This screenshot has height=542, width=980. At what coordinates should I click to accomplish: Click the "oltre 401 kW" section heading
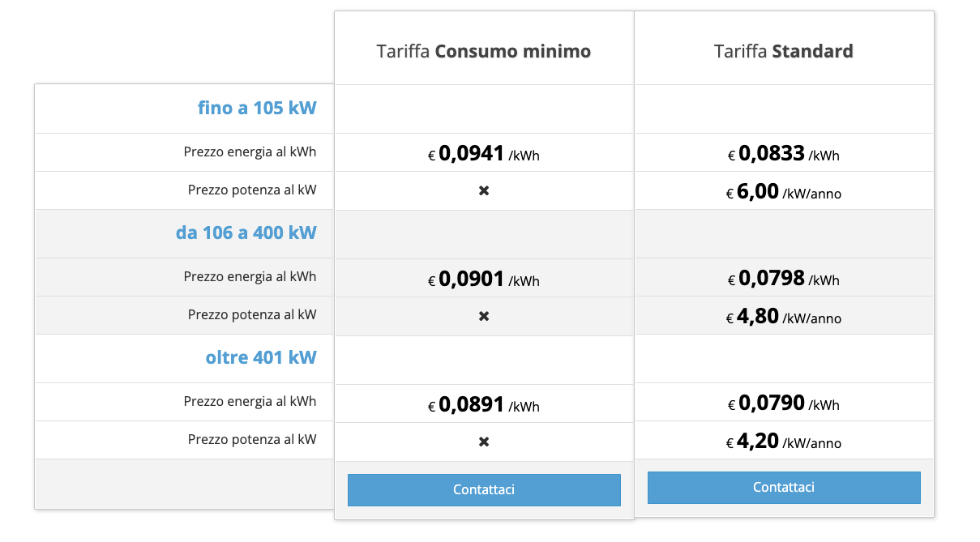261,358
